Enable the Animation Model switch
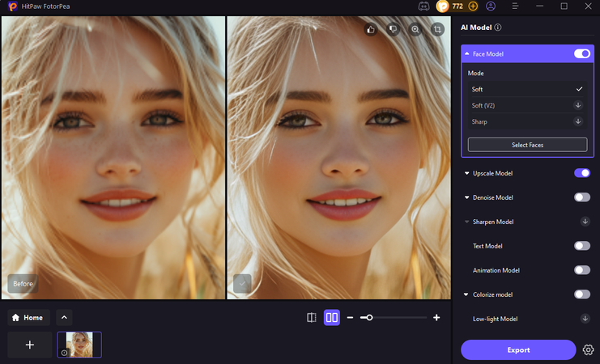The width and height of the screenshot is (600, 364). pos(582,270)
